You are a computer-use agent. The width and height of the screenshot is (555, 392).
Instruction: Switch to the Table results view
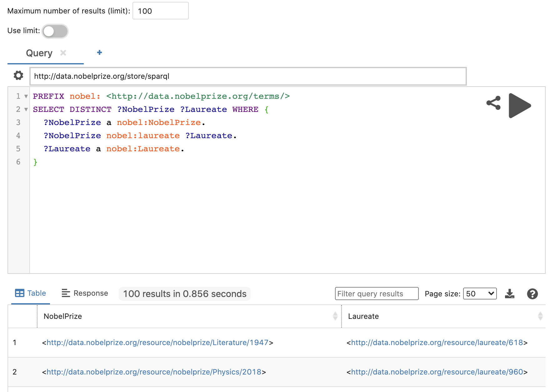[31, 293]
